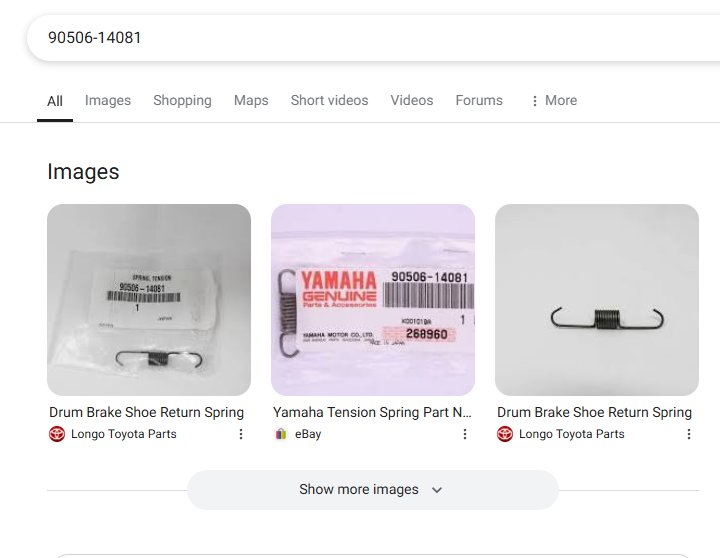720x558 pixels.
Task: Select the Forums tab
Action: pos(479,100)
